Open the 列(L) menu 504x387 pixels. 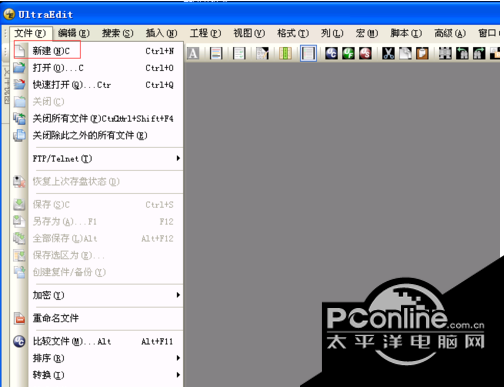tap(332, 33)
